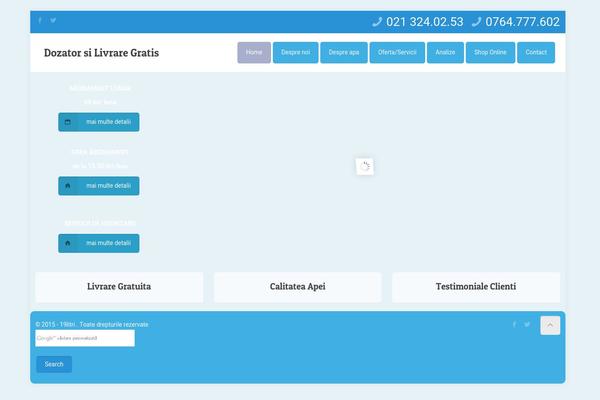Click the Search button in the footer
The width and height of the screenshot is (600, 400).
tap(54, 364)
